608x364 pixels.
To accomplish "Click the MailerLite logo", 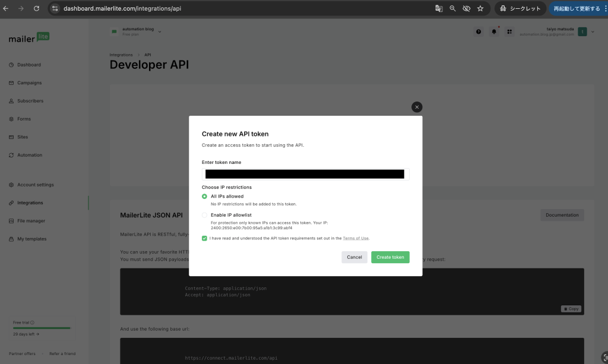I will pos(29,38).
